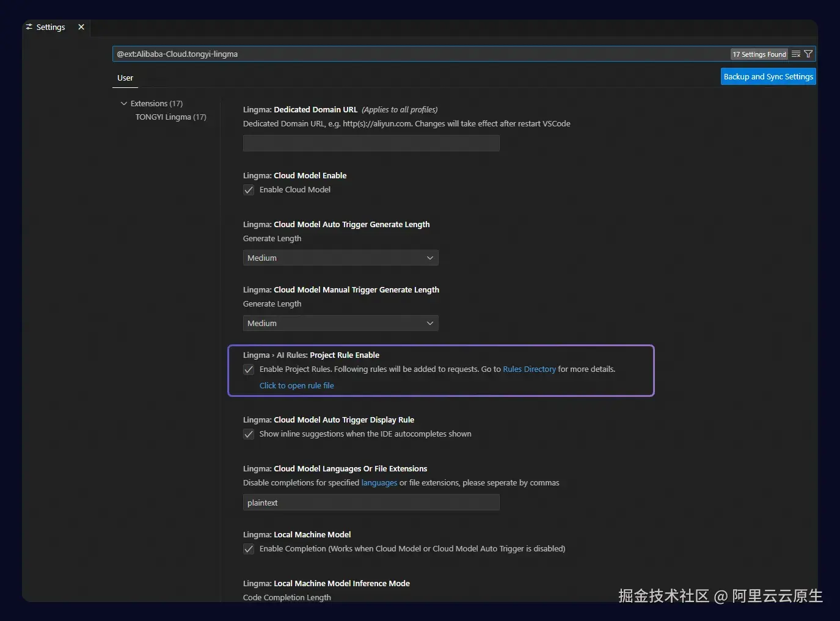
Task: Collapse the Extensions (17) tree node
Action: click(x=124, y=104)
